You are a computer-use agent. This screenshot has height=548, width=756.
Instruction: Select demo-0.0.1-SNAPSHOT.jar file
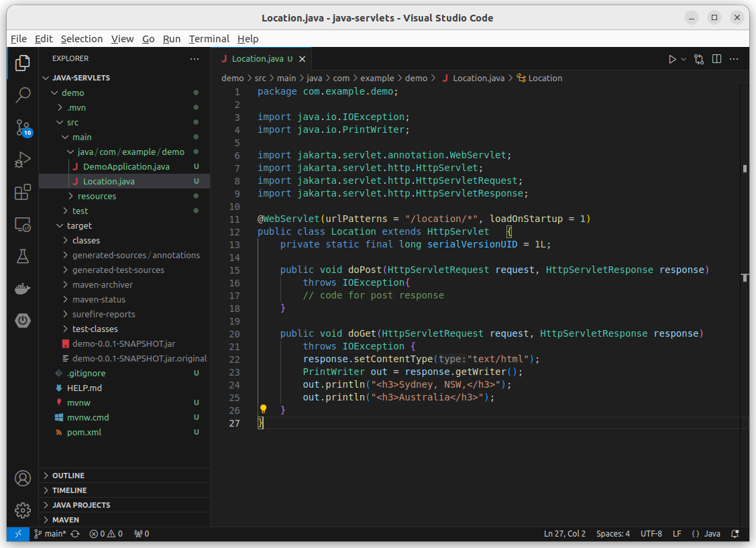pyautogui.click(x=124, y=343)
